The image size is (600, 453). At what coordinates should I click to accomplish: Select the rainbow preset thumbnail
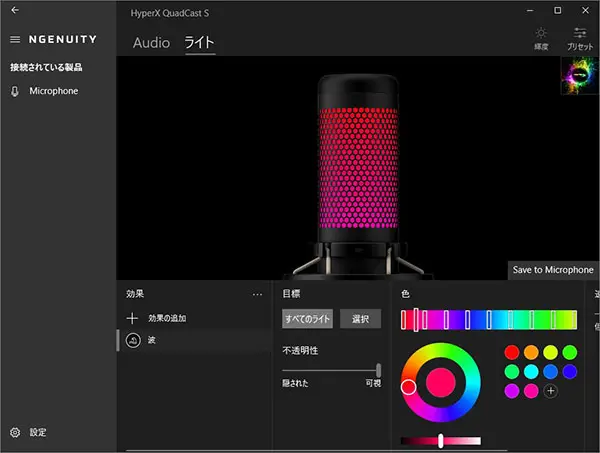[579, 75]
